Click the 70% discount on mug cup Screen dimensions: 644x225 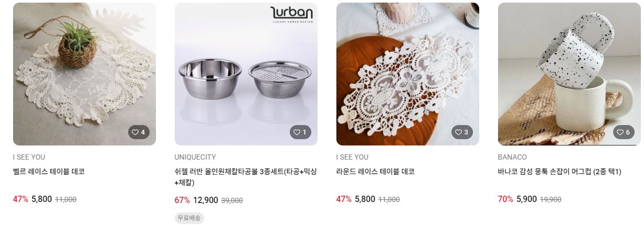click(505, 199)
